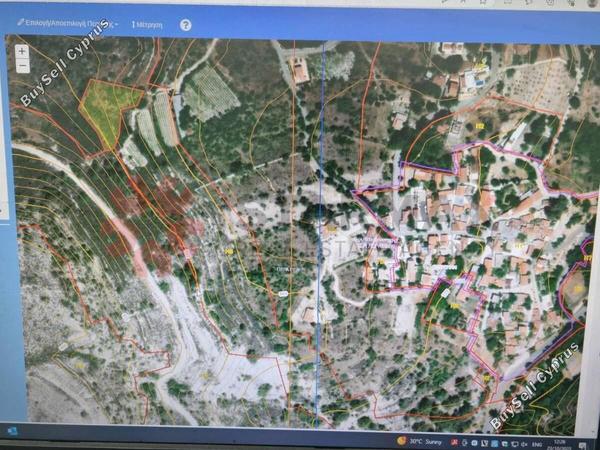This screenshot has height=450, width=600.
Task: Open the red tray application icon
Action: (454, 443)
